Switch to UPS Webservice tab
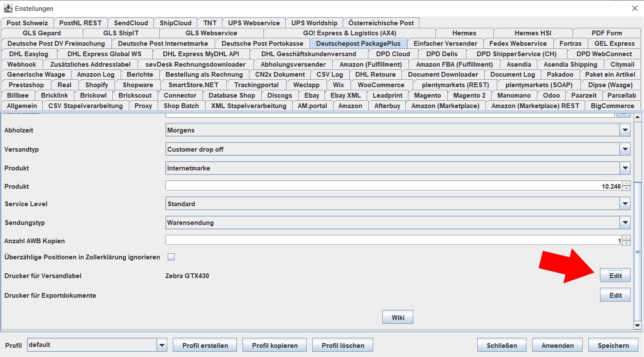The width and height of the screenshot is (644, 357). 254,23
